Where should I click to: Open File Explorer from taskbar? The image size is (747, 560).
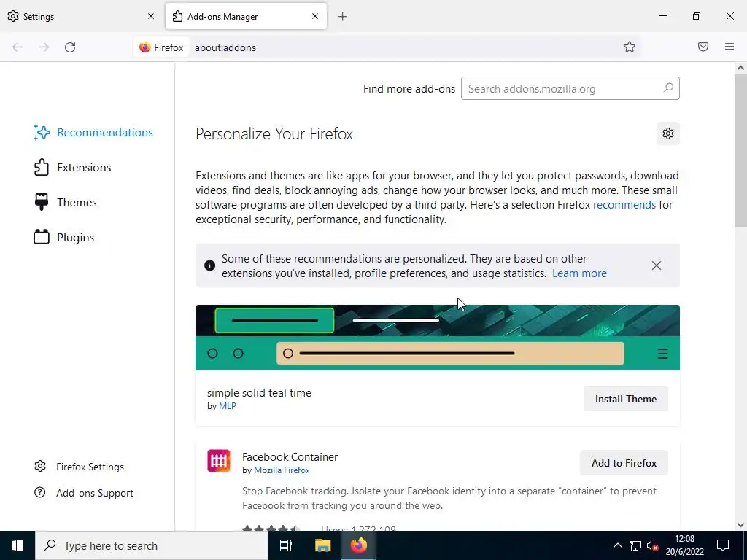click(322, 545)
